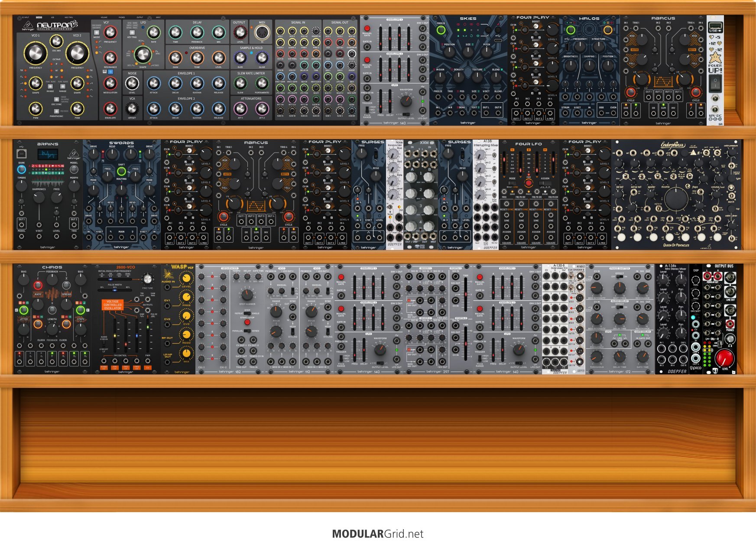Click the Phones jack on Output Bus

tap(730, 324)
